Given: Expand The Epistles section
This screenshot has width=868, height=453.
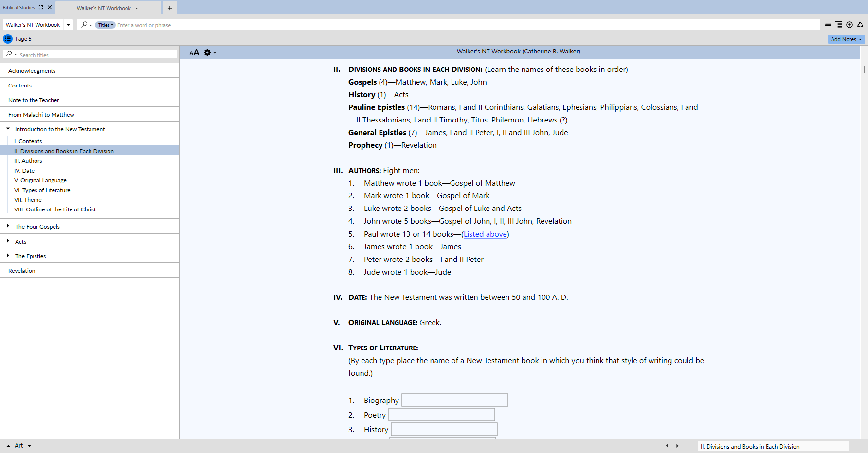Looking at the screenshot, I should [8, 255].
